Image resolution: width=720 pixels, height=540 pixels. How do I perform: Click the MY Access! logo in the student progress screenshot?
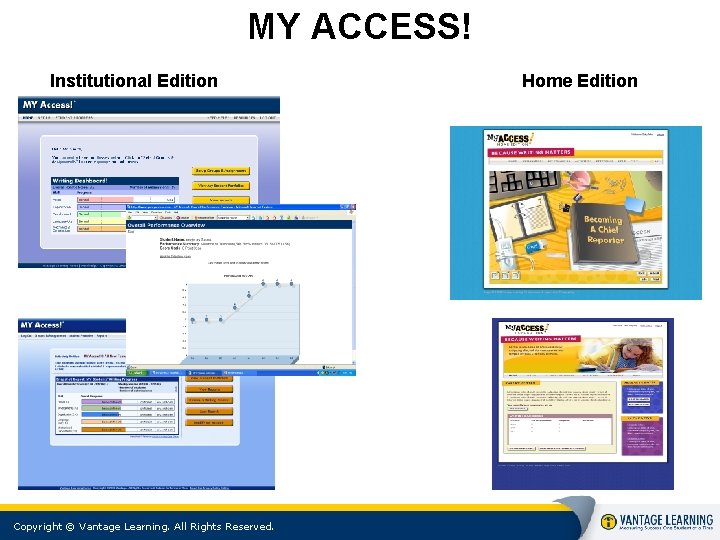[42, 325]
